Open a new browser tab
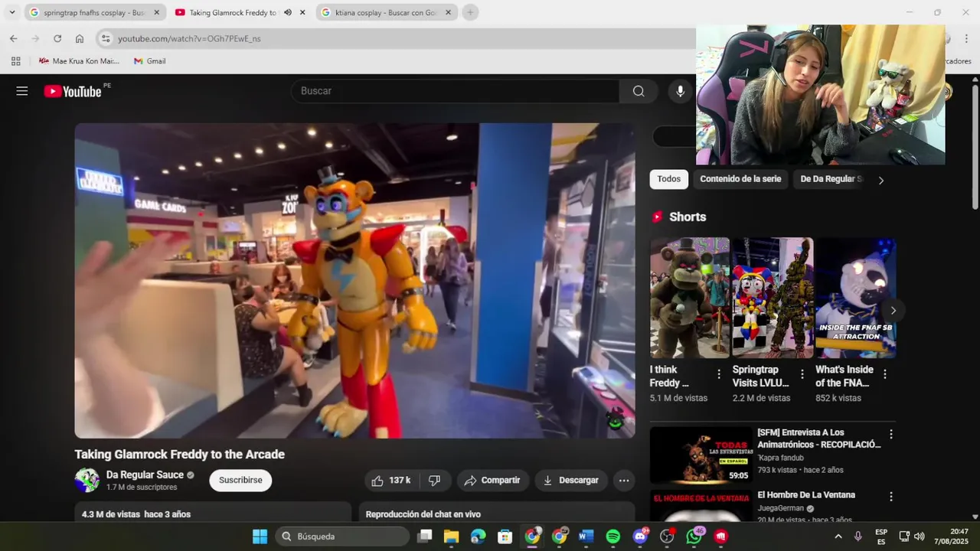980x551 pixels. tap(470, 12)
